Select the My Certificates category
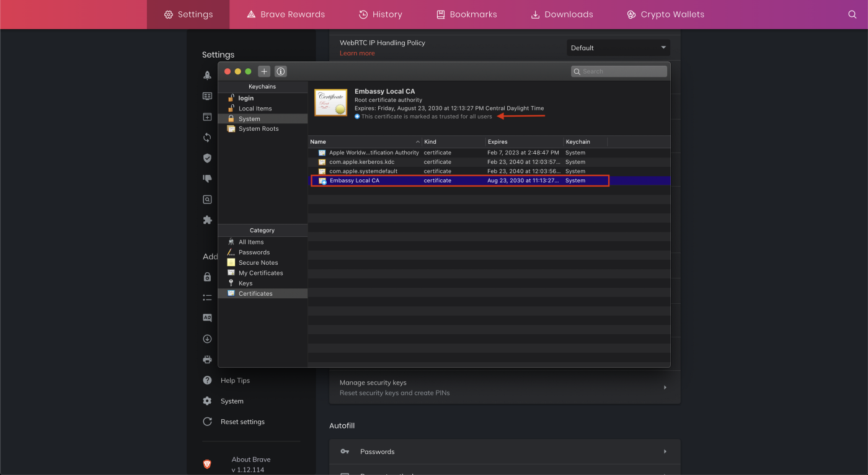Screen dimensions: 868x475 (260, 273)
